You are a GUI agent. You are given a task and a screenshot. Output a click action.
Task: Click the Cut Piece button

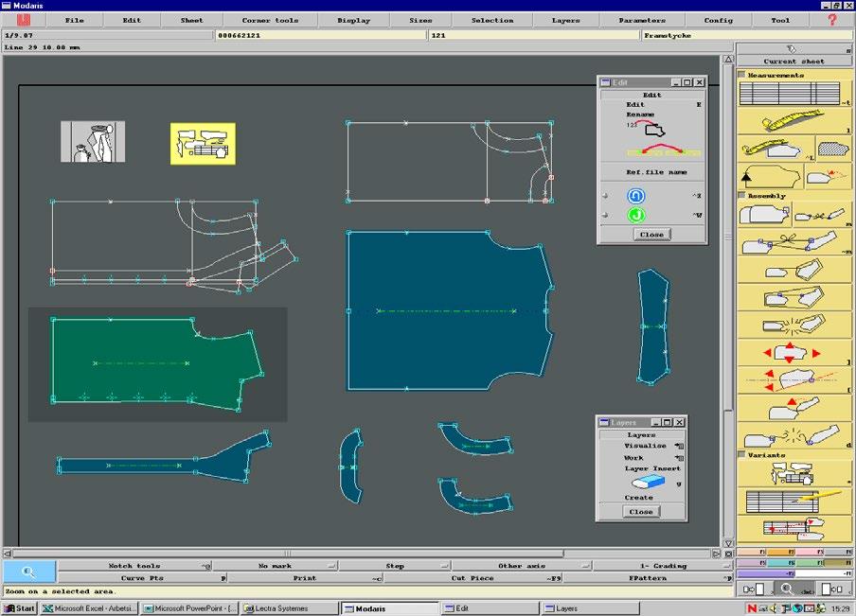click(x=473, y=578)
